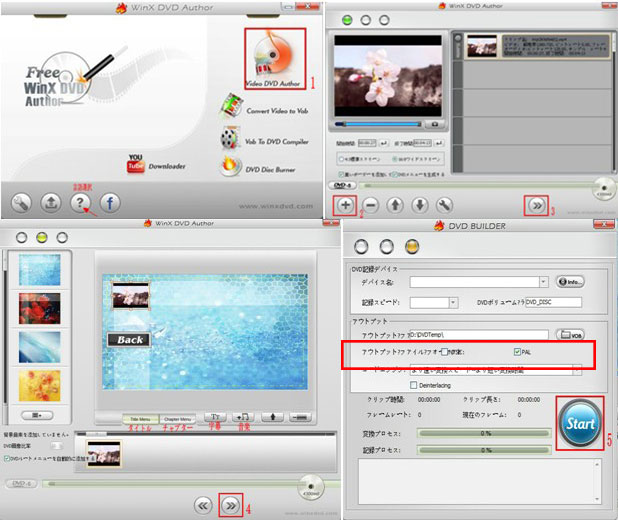
Task: Expand the write speed dropdown
Action: [453, 302]
